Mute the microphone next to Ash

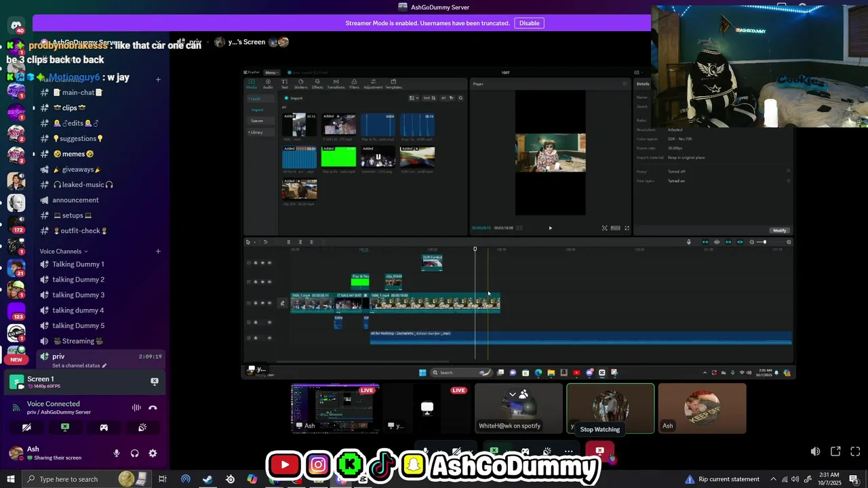coord(117,453)
